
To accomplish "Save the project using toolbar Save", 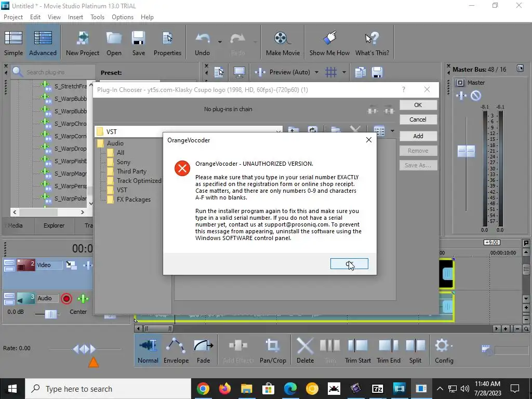I will [x=138, y=44].
